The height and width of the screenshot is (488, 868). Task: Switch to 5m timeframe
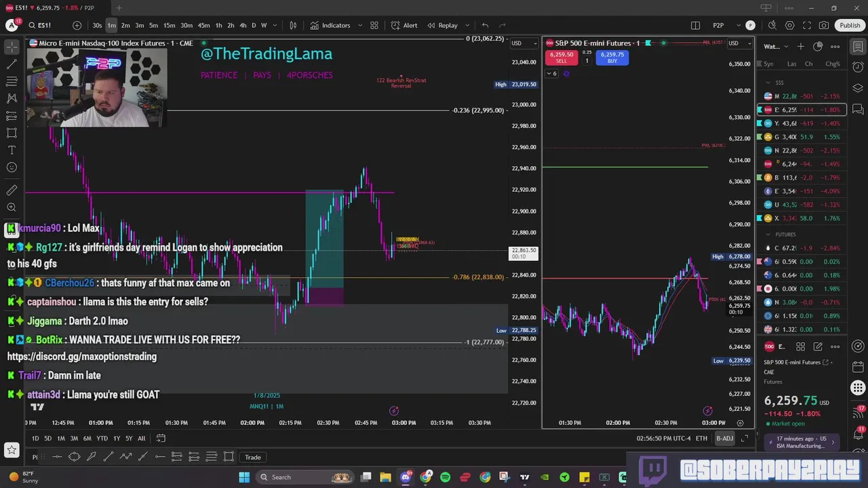[x=153, y=25]
